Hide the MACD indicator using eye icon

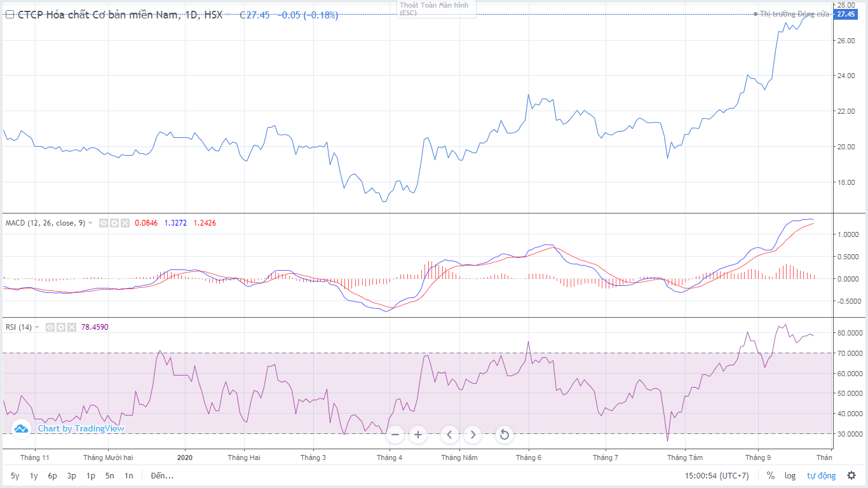tap(104, 223)
